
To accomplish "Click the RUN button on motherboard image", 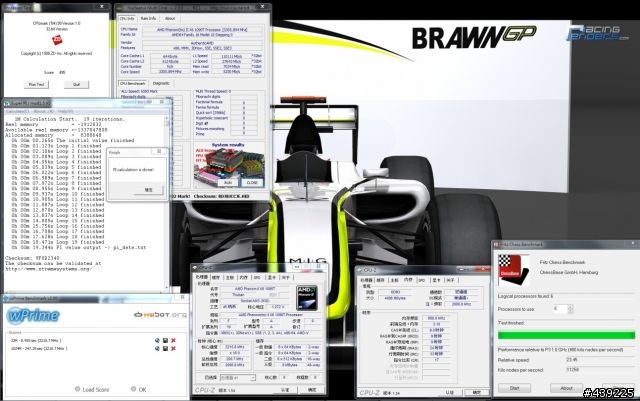I will click(x=228, y=183).
